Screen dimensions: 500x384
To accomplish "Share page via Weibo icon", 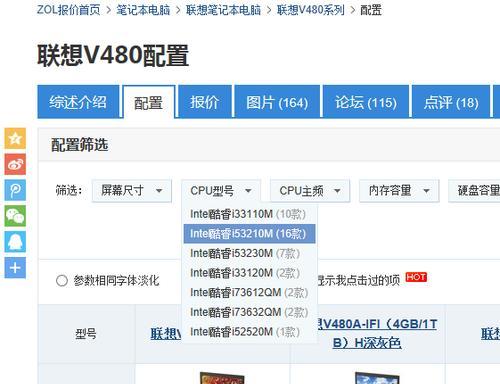I will (15, 164).
